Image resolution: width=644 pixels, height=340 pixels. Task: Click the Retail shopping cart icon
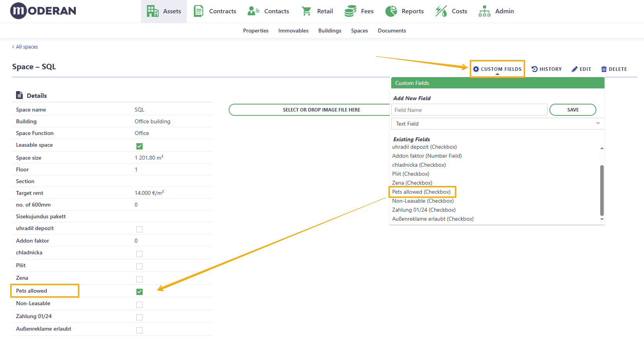pos(306,11)
